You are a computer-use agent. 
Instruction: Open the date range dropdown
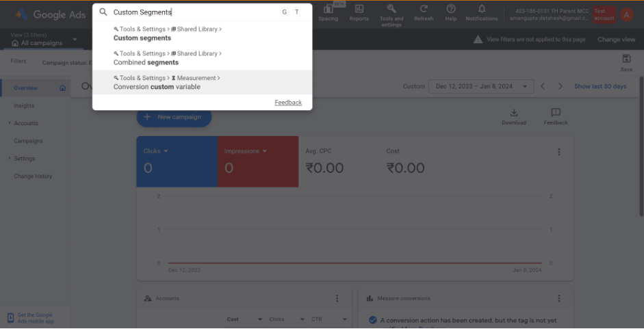coord(481,86)
